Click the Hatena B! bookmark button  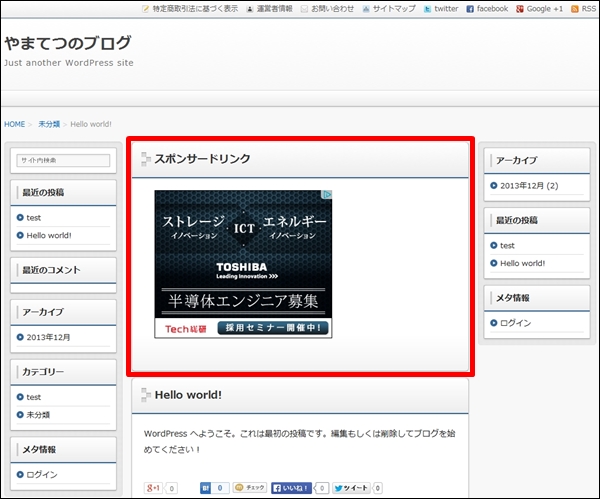(x=205, y=488)
